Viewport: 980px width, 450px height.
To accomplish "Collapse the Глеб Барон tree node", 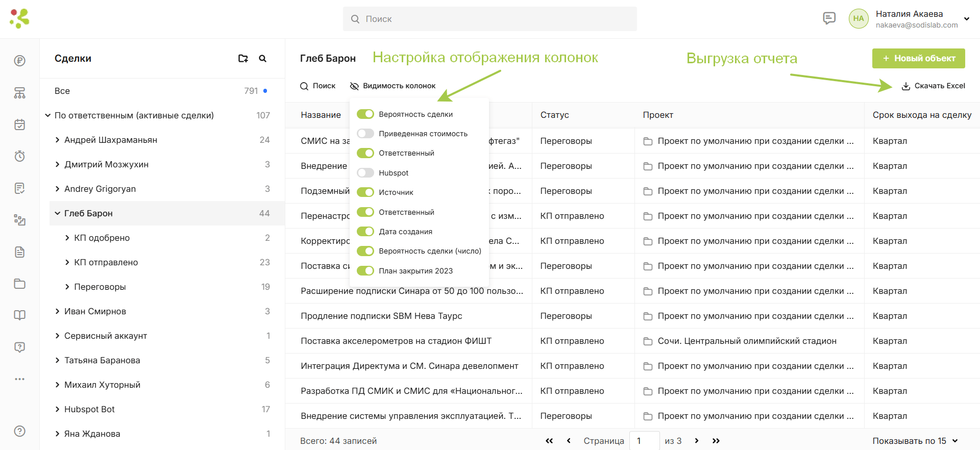I will 58,213.
